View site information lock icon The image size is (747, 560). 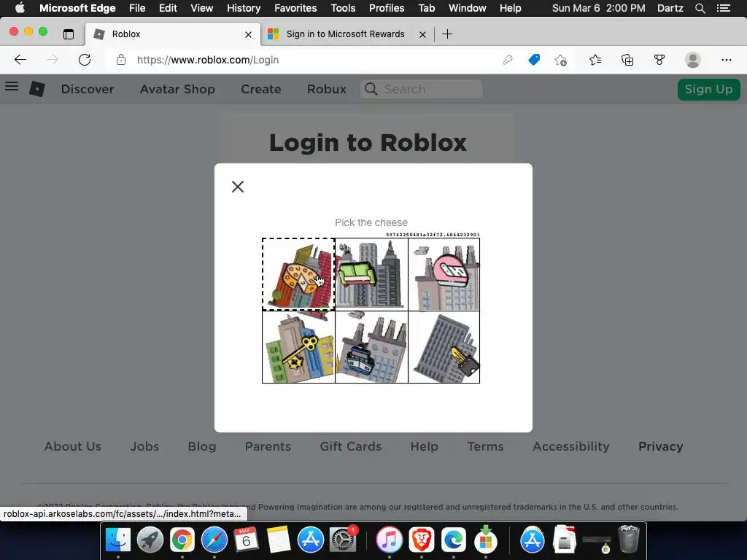121,60
